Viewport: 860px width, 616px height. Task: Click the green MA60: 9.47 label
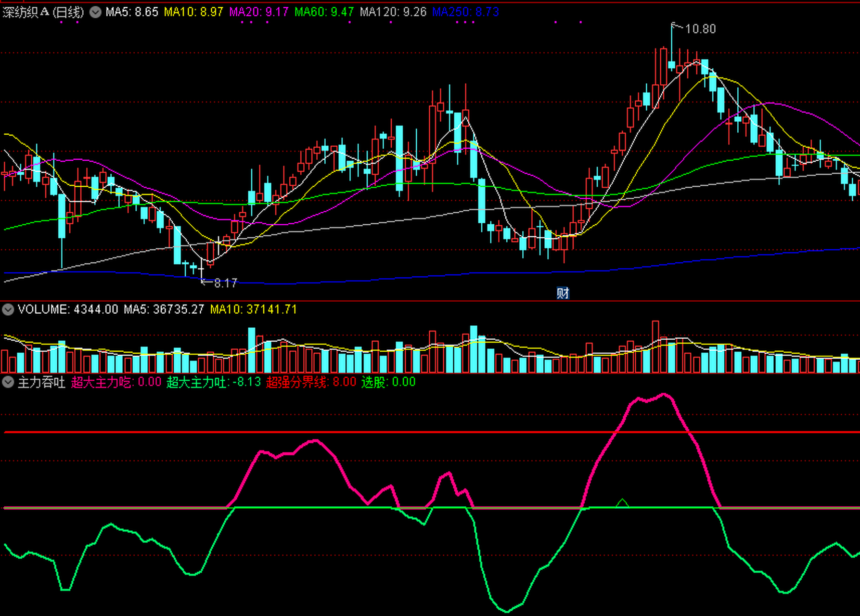[x=324, y=12]
